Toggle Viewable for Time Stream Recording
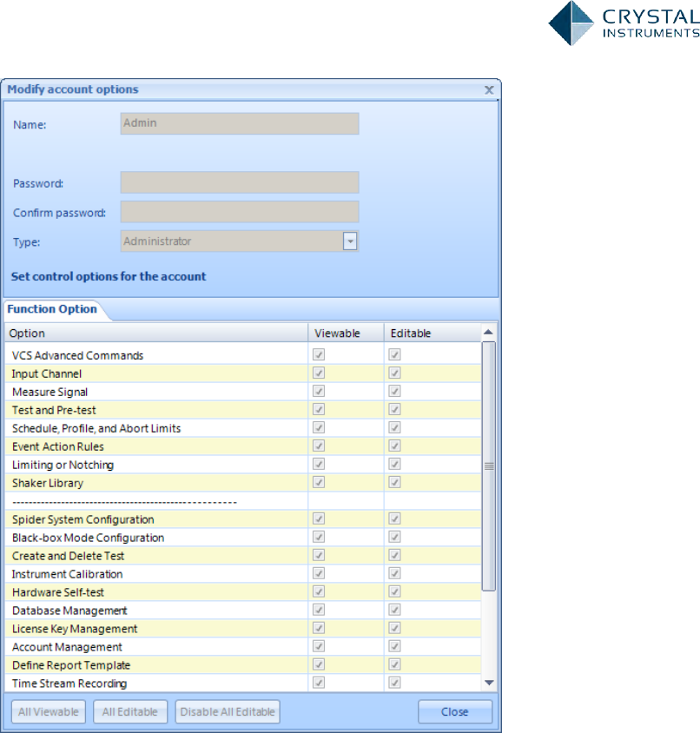700x733 pixels. click(319, 683)
